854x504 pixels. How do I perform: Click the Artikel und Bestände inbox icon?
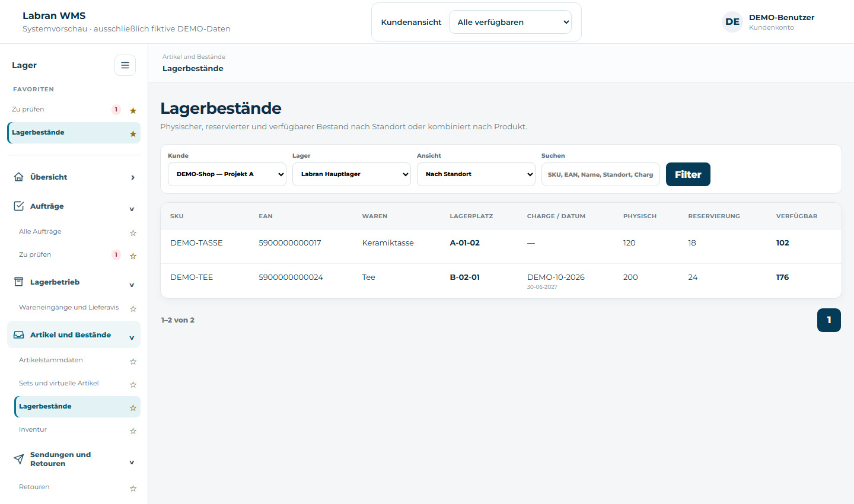(19, 334)
